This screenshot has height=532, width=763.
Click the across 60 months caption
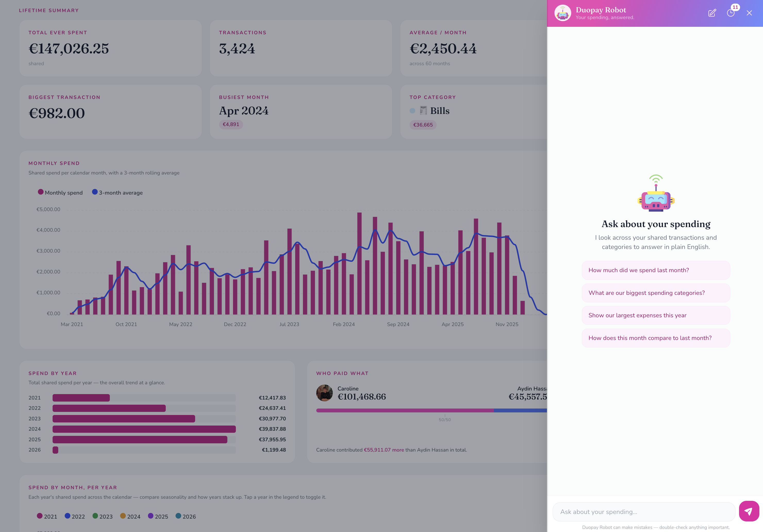(x=430, y=63)
